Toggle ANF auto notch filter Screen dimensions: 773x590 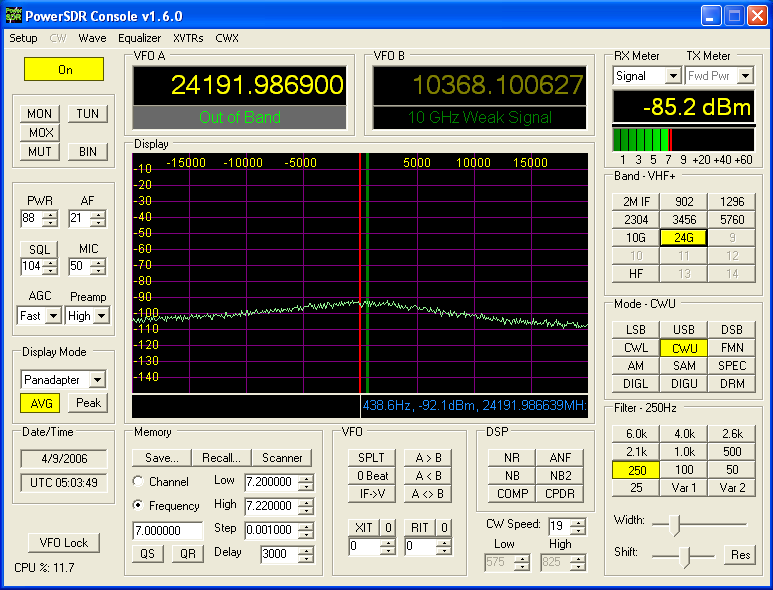click(x=560, y=458)
